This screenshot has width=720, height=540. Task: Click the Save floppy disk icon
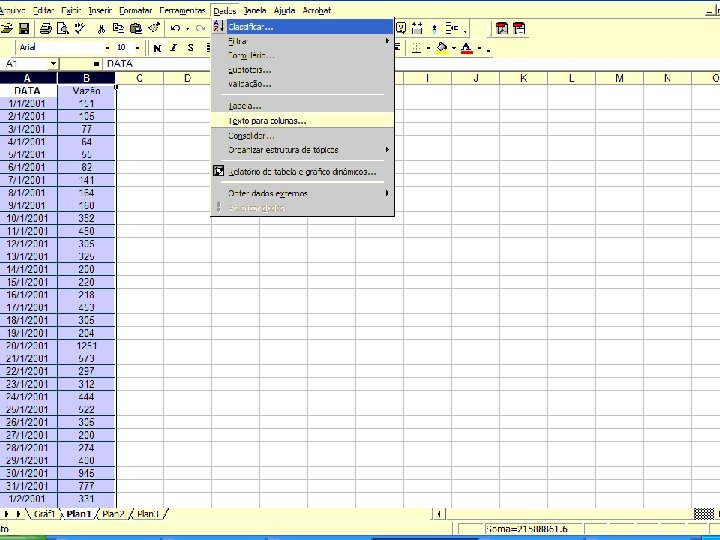coord(23,28)
